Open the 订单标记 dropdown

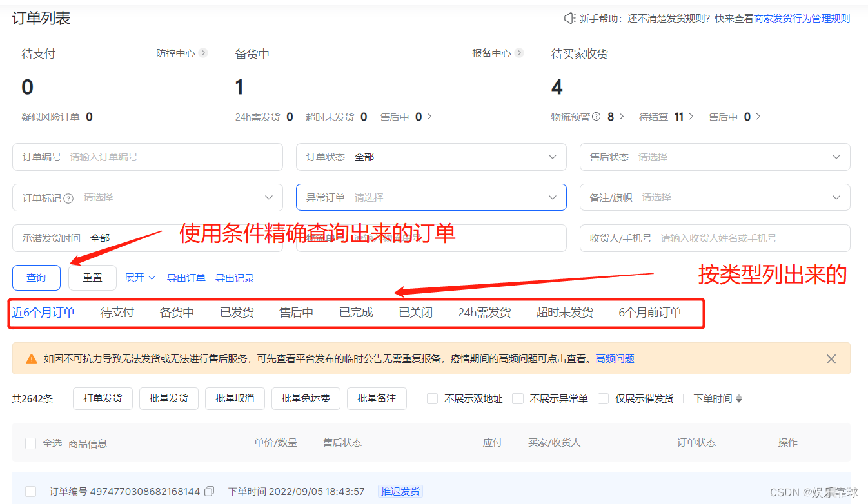pyautogui.click(x=148, y=197)
